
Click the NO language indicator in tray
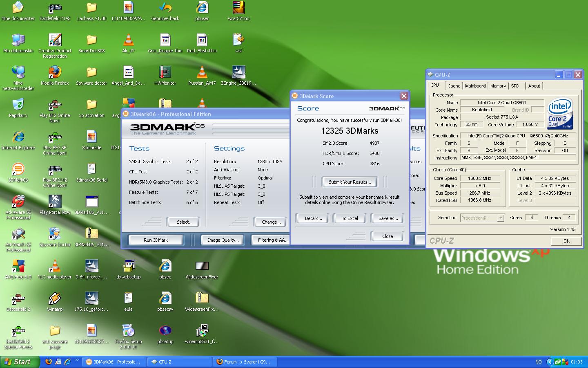tap(538, 362)
